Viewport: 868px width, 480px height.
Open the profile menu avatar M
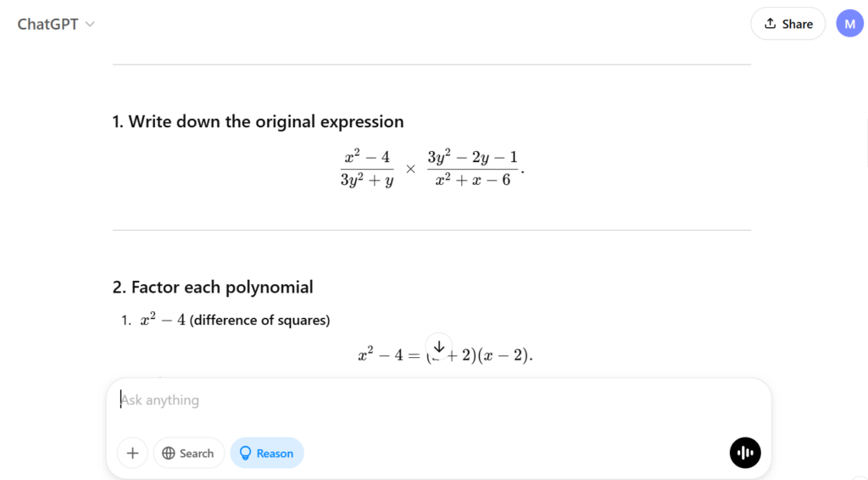(x=849, y=24)
